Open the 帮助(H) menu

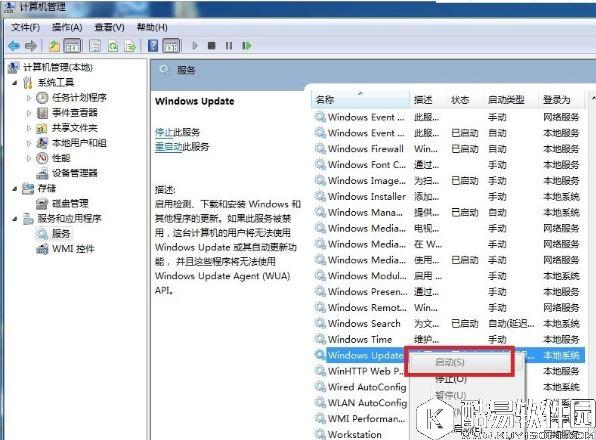[152, 27]
